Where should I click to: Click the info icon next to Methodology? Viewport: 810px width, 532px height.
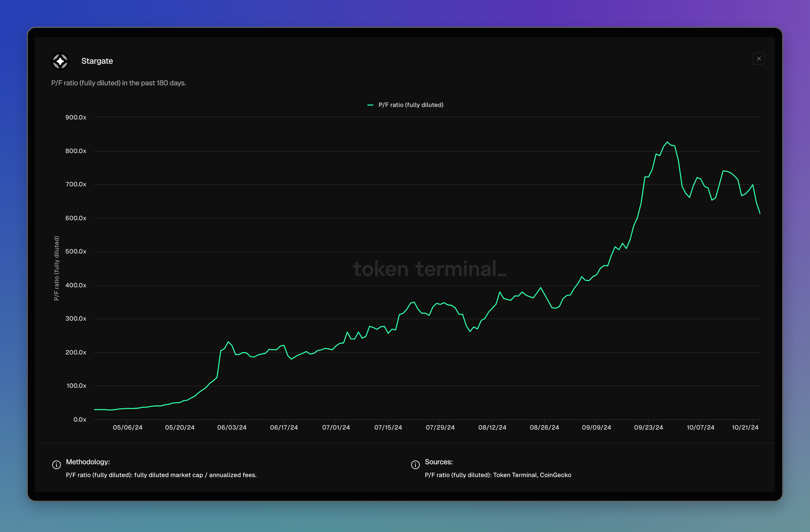[x=56, y=463]
